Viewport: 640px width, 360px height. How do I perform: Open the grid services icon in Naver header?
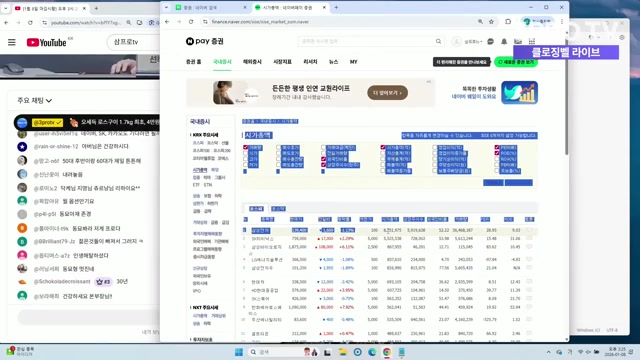click(532, 41)
